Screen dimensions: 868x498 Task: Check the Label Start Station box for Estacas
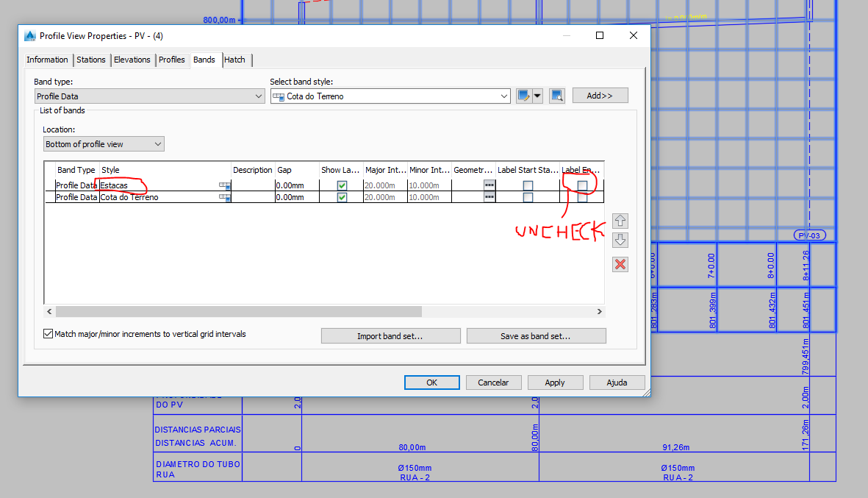pos(527,185)
